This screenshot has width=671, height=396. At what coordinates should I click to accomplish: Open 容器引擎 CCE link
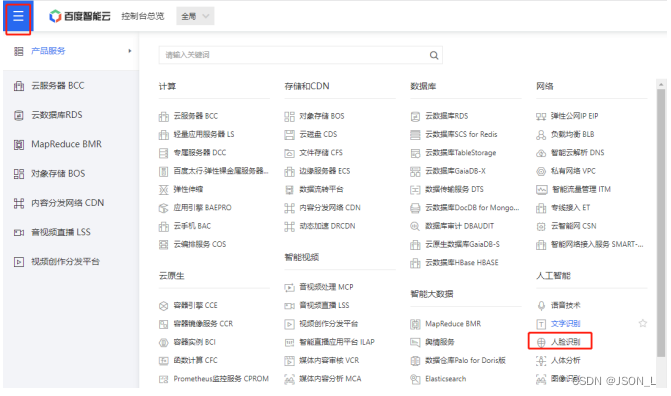(196, 305)
